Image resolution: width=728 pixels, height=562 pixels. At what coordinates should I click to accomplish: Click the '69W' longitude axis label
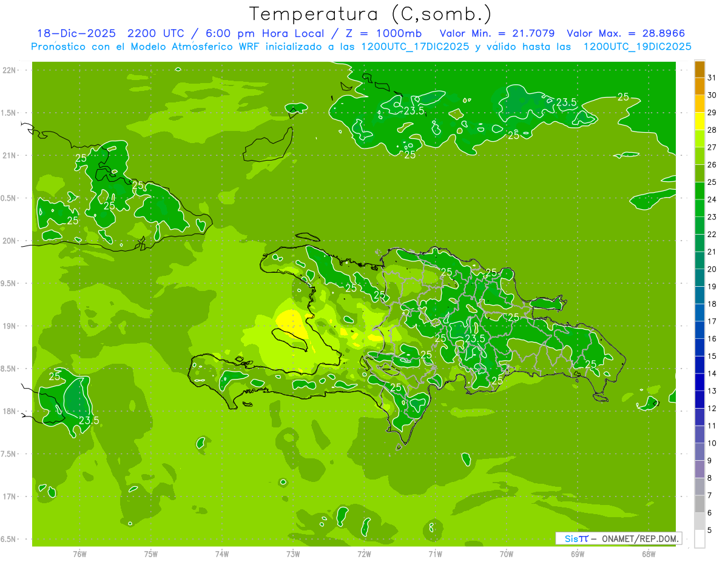pos(577,554)
